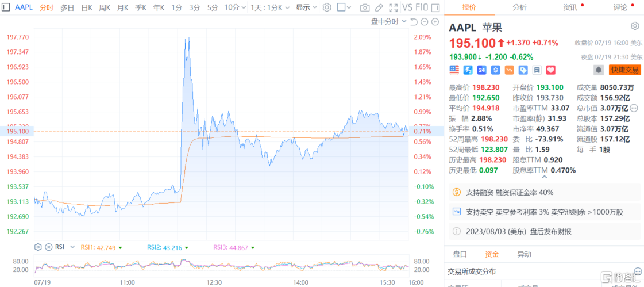Click the red heart favorite icon

pyautogui.click(x=550, y=70)
